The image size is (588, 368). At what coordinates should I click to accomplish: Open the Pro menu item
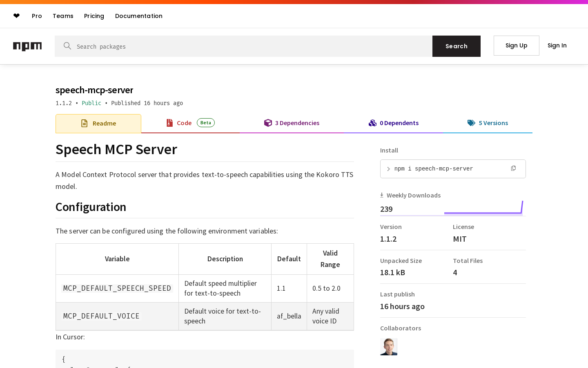click(37, 16)
